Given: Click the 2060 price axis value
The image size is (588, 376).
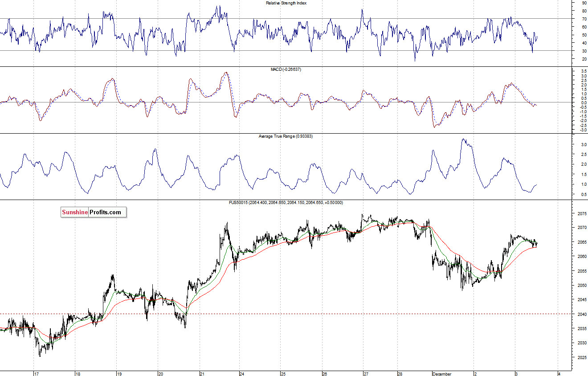Looking at the screenshot, I should tap(582, 257).
